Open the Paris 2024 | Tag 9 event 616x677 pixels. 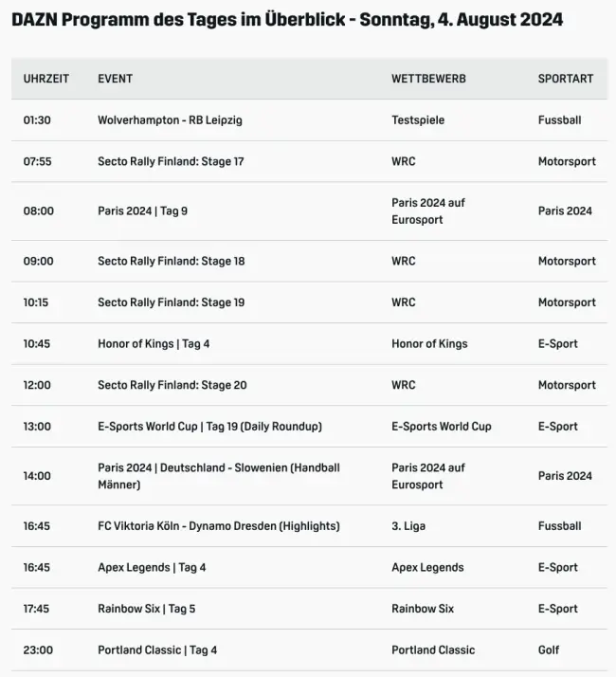(142, 210)
